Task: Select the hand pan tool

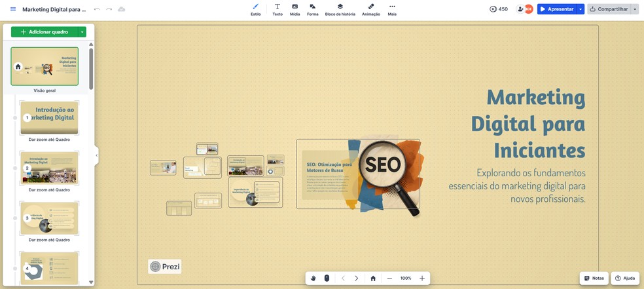Action: click(313, 279)
